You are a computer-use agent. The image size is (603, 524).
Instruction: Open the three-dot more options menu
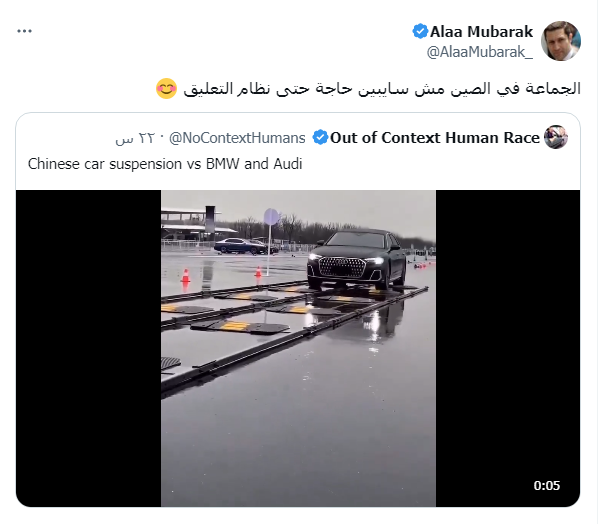(x=24, y=31)
